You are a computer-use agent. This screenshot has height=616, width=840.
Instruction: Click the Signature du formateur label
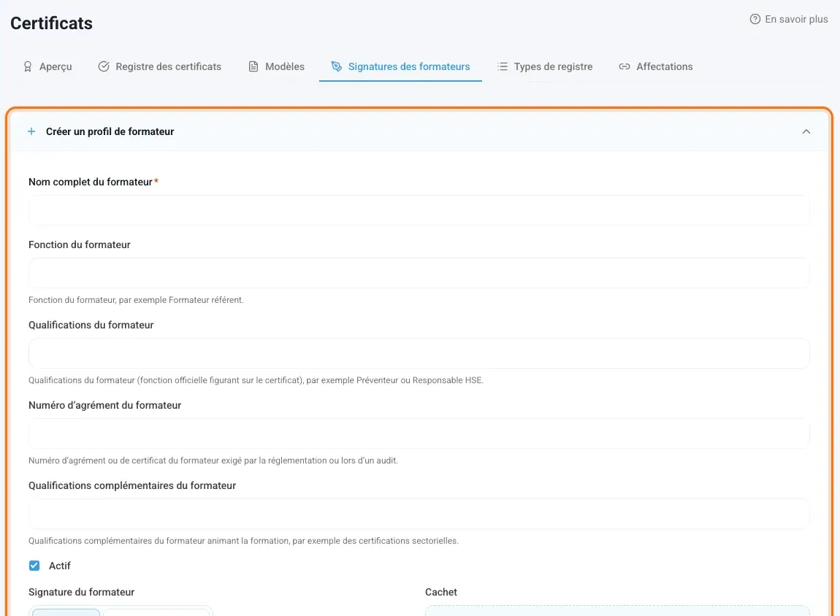click(81, 592)
